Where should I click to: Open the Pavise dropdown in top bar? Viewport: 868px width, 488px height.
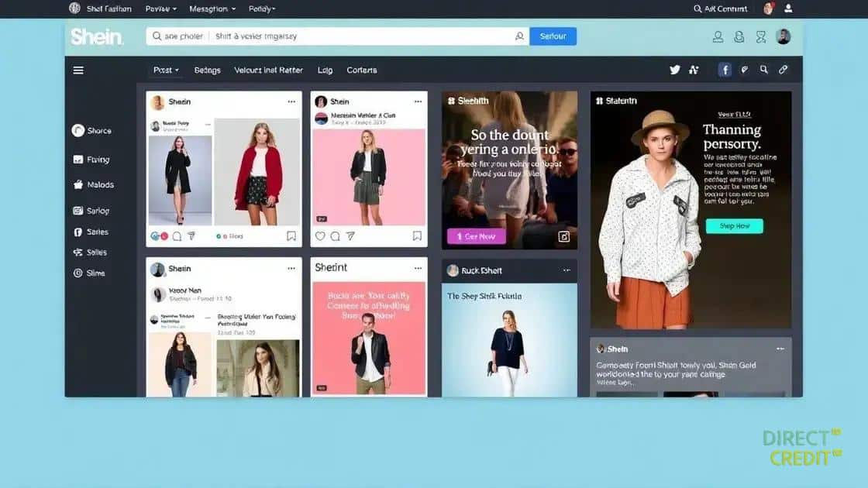(x=160, y=9)
